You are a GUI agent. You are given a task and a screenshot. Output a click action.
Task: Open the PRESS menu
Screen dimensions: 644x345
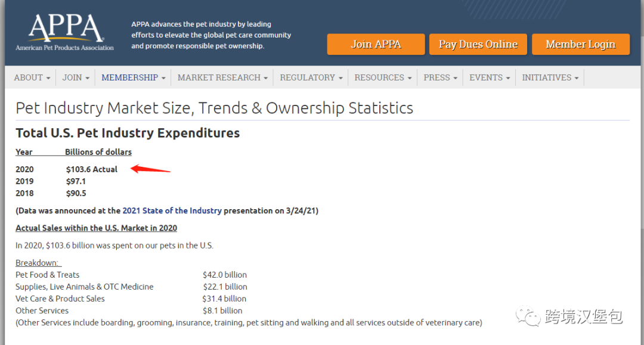(440, 77)
